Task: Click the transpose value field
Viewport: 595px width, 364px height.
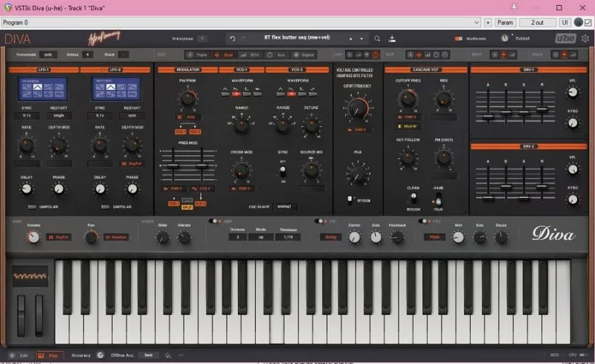Action: pyautogui.click(x=202, y=39)
